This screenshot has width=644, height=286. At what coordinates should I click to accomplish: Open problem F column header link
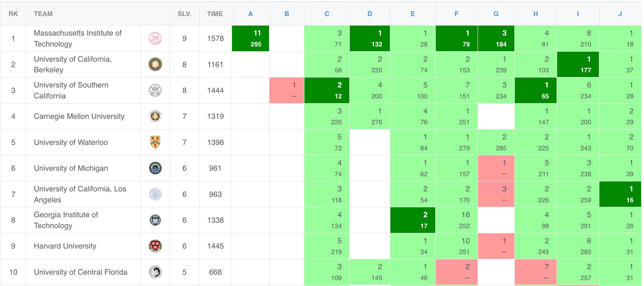tap(456, 14)
